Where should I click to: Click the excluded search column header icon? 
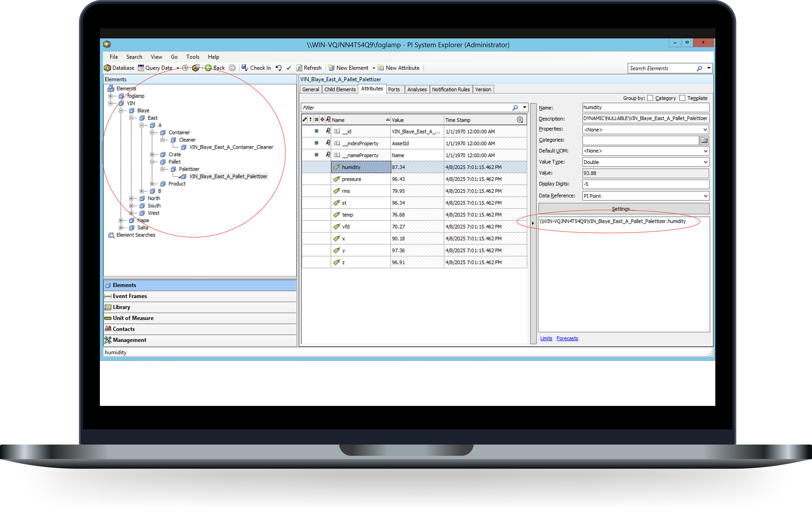pos(328,120)
